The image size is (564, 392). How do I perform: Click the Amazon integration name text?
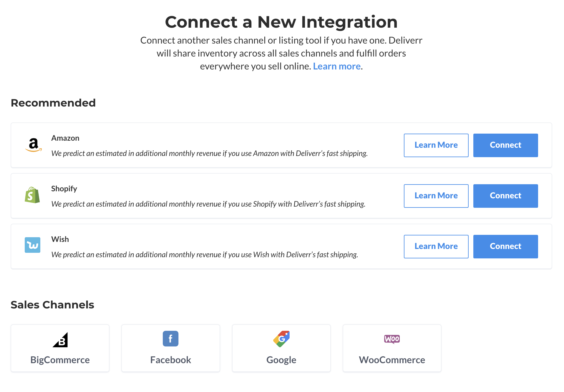coord(65,138)
